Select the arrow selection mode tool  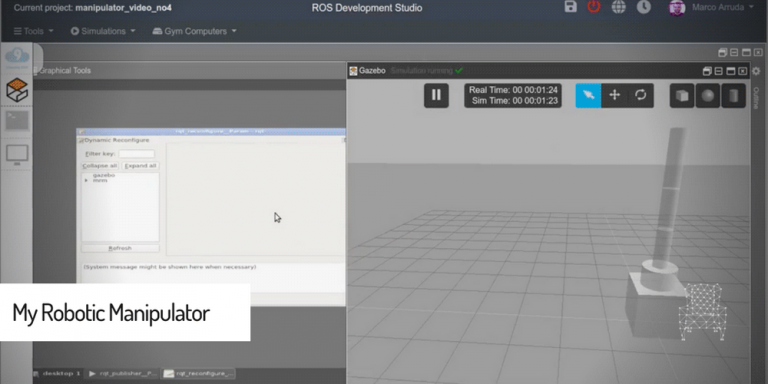click(x=588, y=96)
